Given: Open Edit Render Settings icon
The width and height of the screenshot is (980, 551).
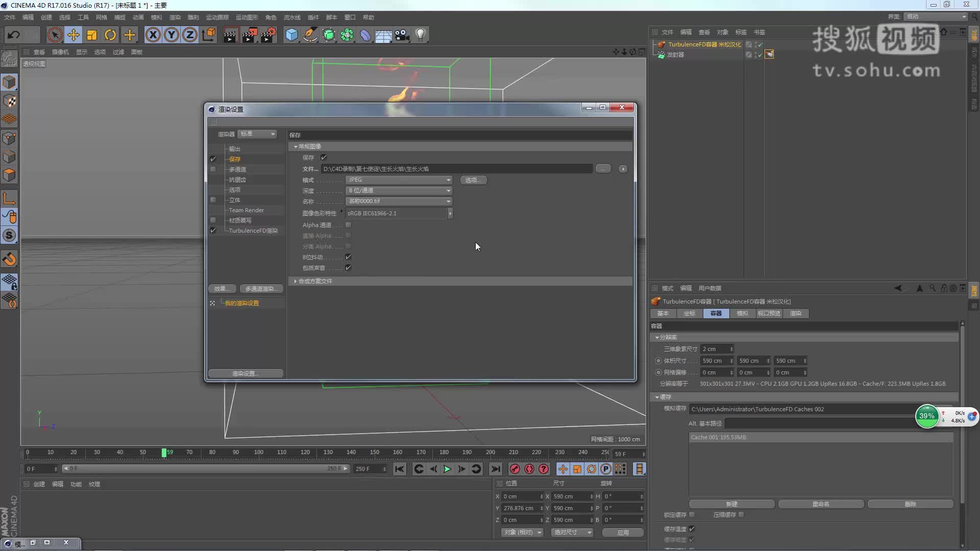Looking at the screenshot, I should [x=268, y=35].
